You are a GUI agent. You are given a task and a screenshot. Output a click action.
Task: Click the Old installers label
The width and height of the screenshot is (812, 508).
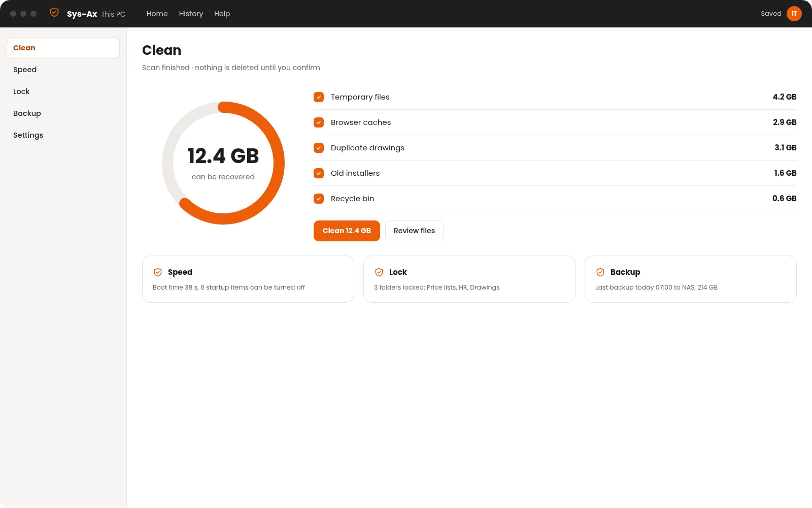click(355, 173)
